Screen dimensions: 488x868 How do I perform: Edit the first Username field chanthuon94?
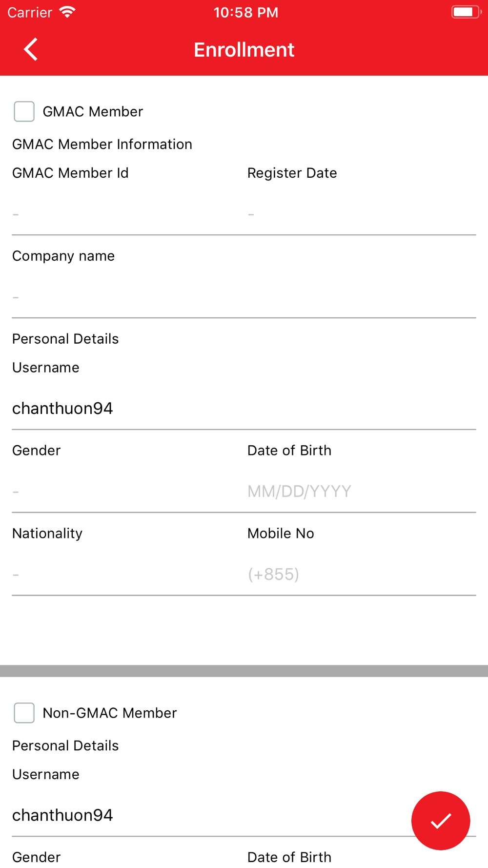(x=244, y=408)
